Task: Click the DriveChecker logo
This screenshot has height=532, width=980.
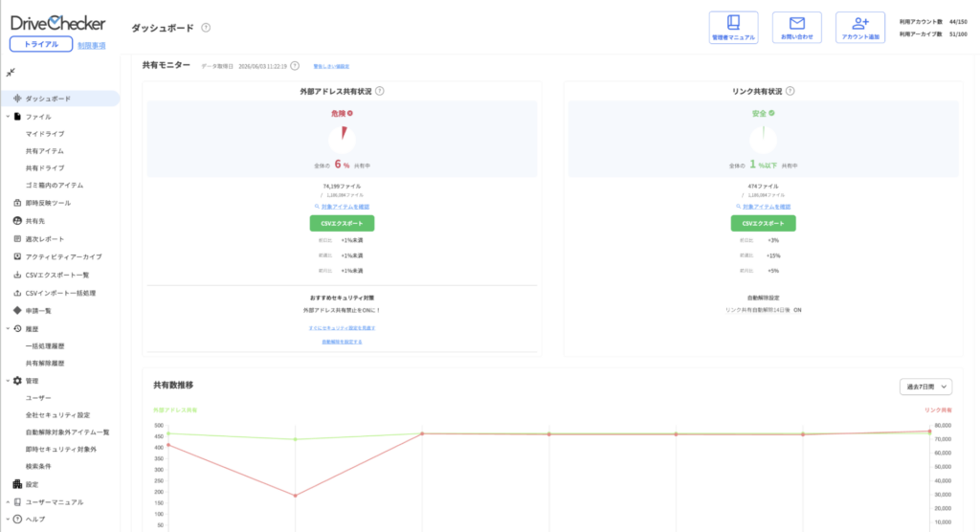Action: click(x=57, y=23)
